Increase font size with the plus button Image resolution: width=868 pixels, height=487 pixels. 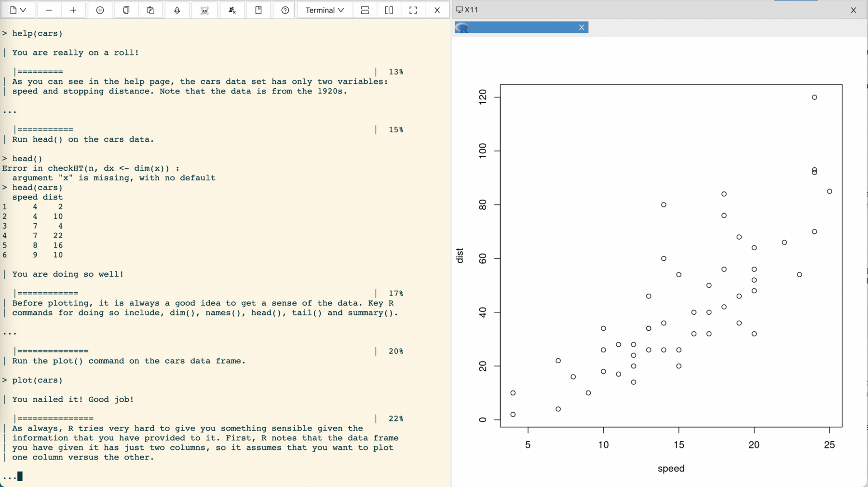pos(73,10)
